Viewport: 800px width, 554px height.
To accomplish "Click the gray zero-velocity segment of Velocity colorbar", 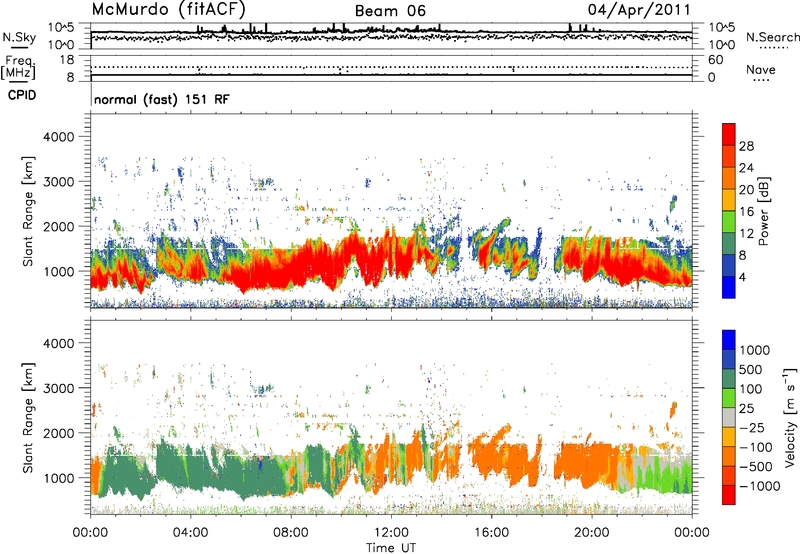I will click(729, 417).
